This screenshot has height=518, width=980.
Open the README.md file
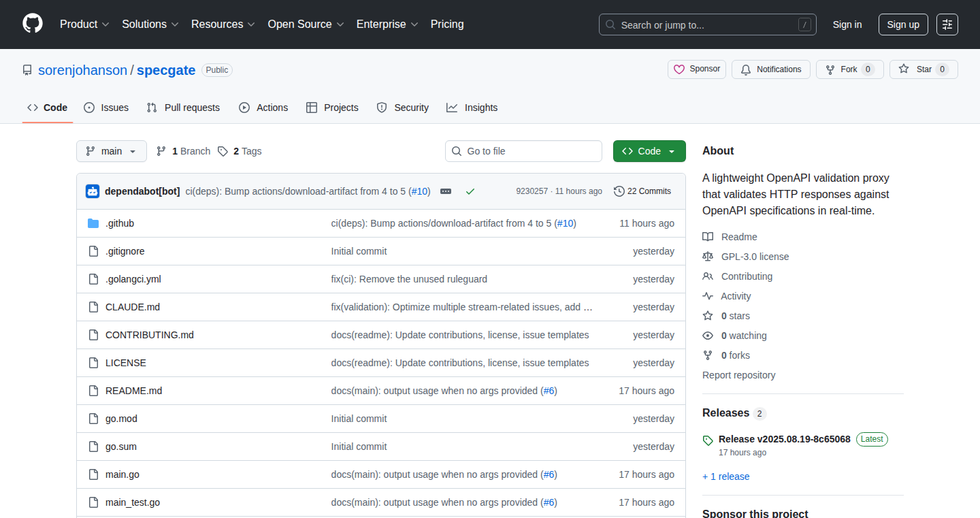(x=134, y=391)
